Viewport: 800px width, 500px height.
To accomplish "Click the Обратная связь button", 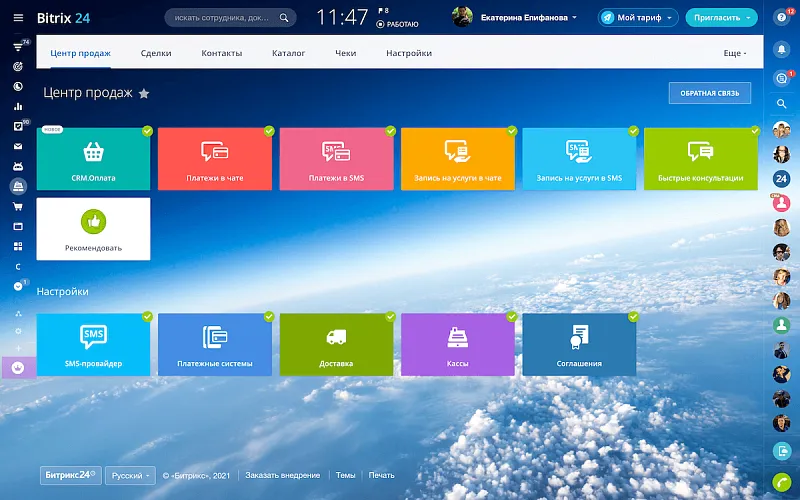I will [709, 93].
